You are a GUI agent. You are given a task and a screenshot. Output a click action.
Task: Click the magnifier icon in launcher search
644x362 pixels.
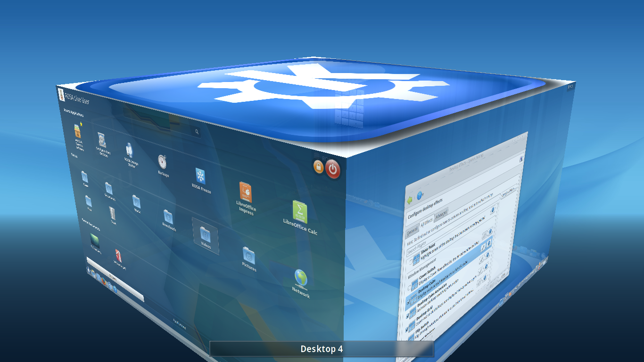197,132
